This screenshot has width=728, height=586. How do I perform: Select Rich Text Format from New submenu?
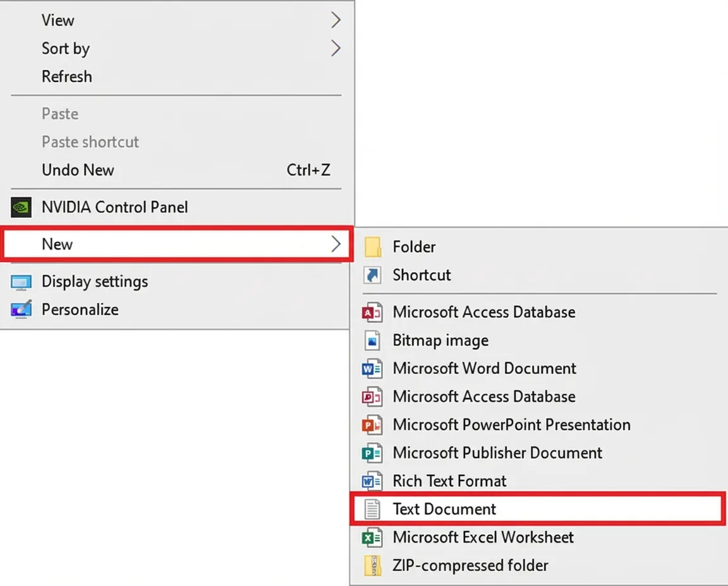coord(537,481)
